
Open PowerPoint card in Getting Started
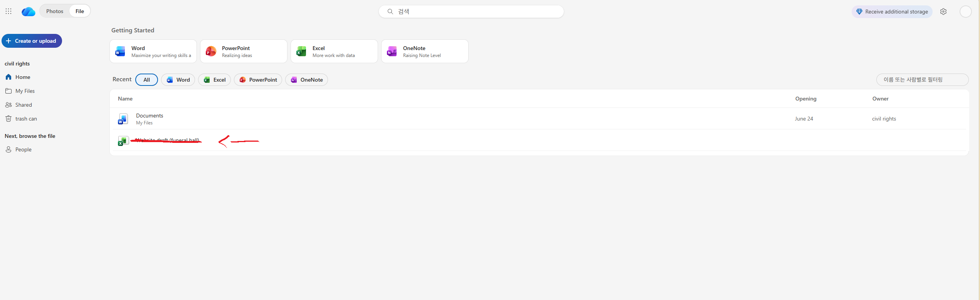pos(244,51)
